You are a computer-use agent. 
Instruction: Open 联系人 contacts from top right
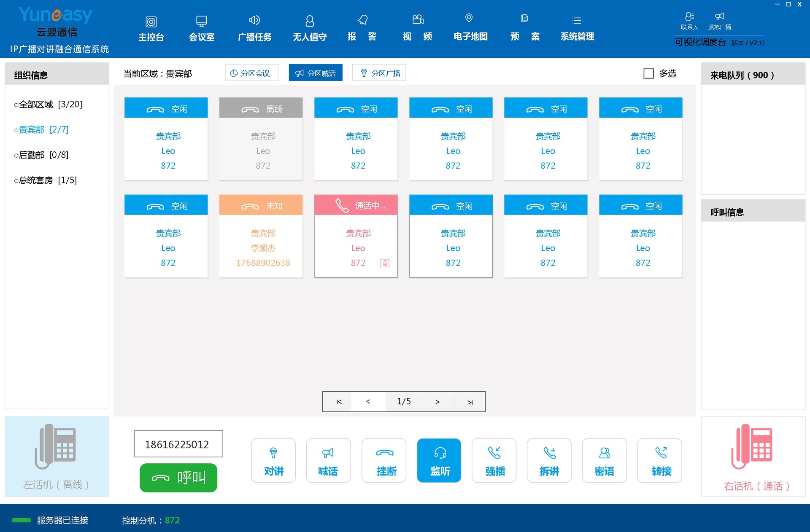click(x=688, y=20)
